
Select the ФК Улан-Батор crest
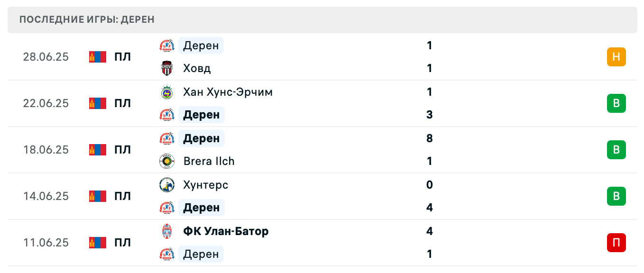tap(167, 231)
